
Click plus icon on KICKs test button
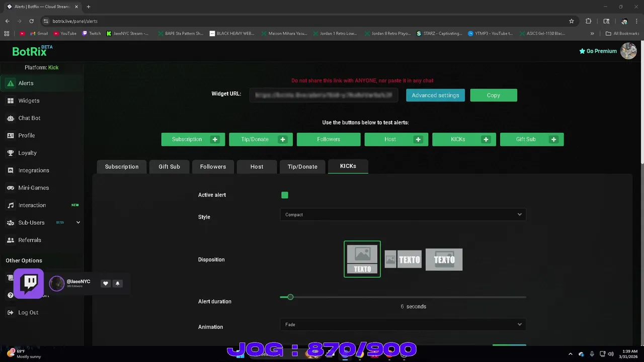(486, 139)
